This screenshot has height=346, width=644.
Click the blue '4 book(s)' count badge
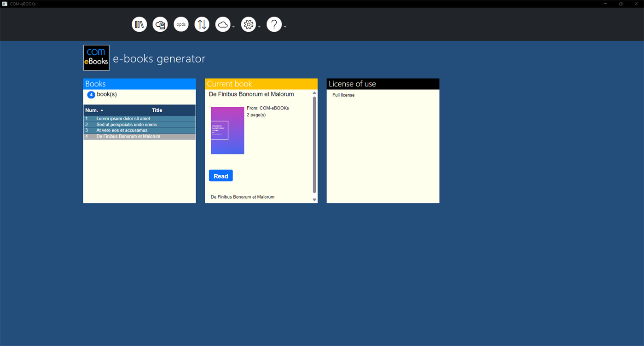tap(91, 94)
